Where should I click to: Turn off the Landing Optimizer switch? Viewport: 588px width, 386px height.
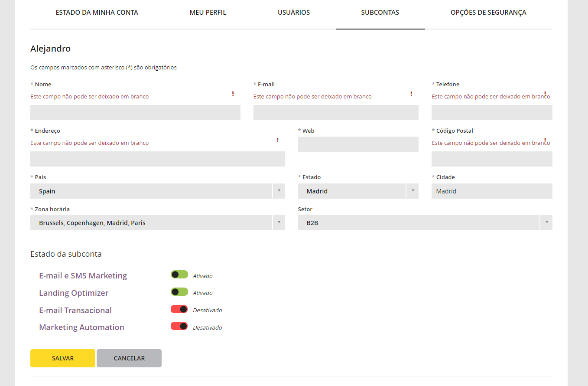point(179,292)
